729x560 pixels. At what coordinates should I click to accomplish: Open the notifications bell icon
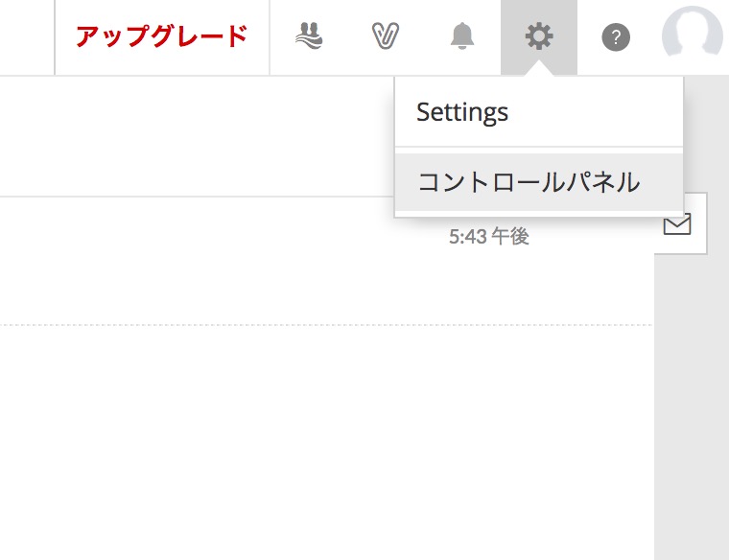tap(462, 35)
